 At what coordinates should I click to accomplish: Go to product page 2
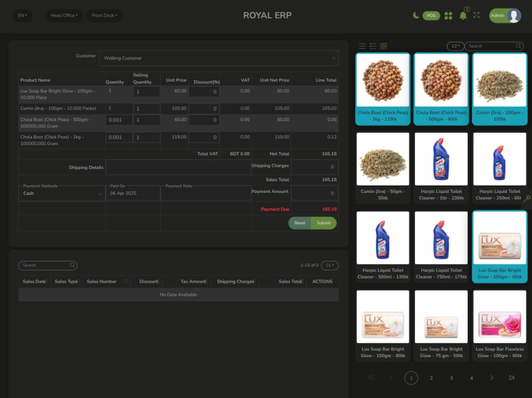[x=431, y=378]
